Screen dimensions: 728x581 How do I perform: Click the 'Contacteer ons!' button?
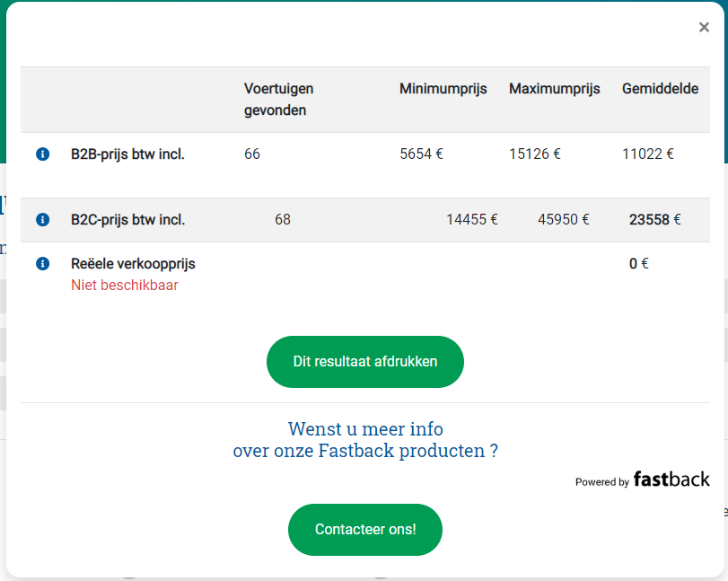tap(365, 530)
